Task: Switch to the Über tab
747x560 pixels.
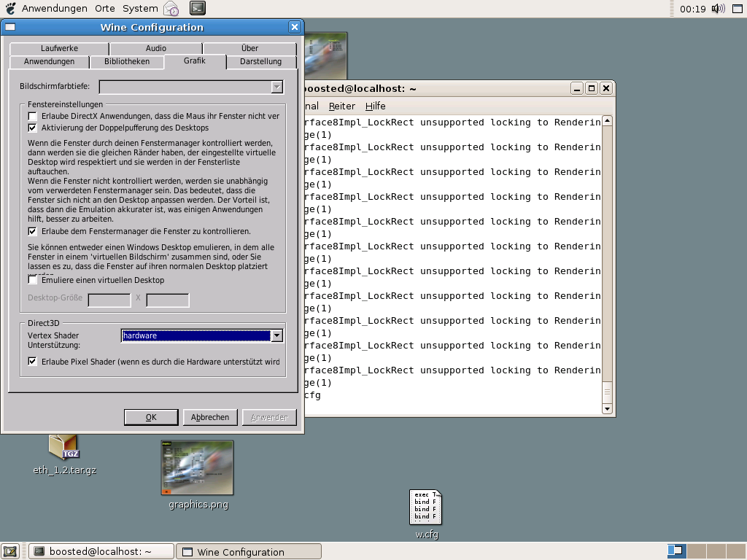Action: [x=249, y=48]
